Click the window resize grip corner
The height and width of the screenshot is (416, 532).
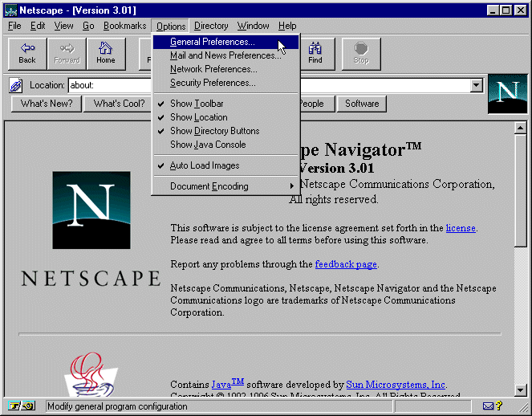tap(524, 407)
